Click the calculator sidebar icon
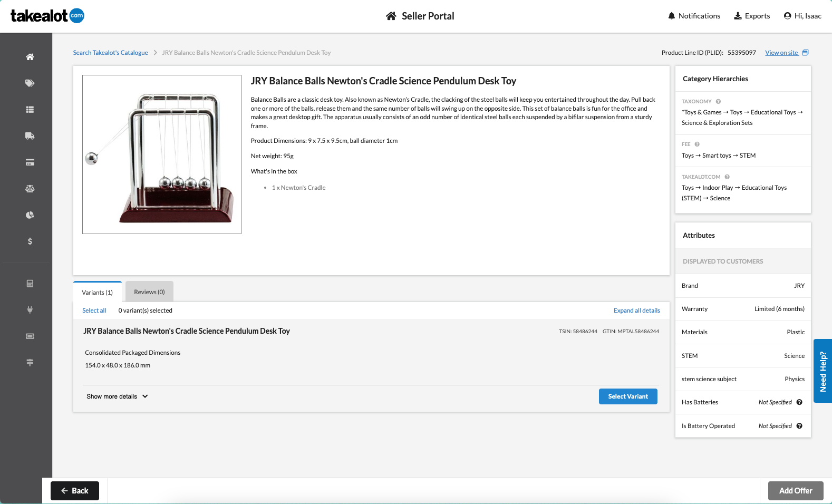This screenshot has width=832, height=504. point(30,284)
